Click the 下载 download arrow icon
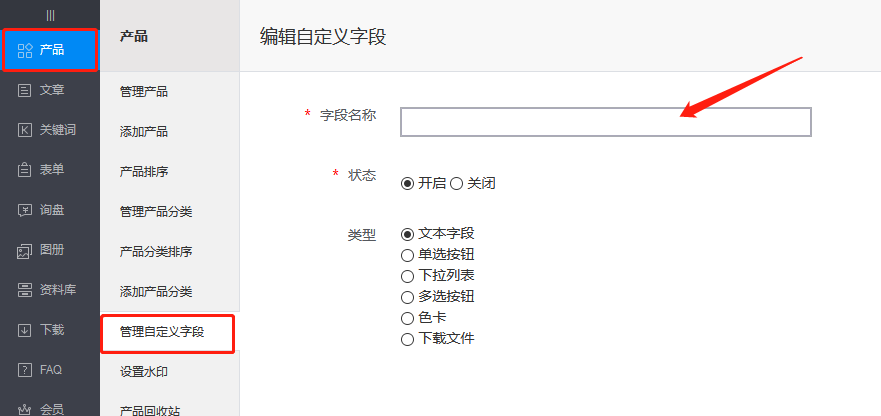This screenshot has width=881, height=416. (x=25, y=330)
